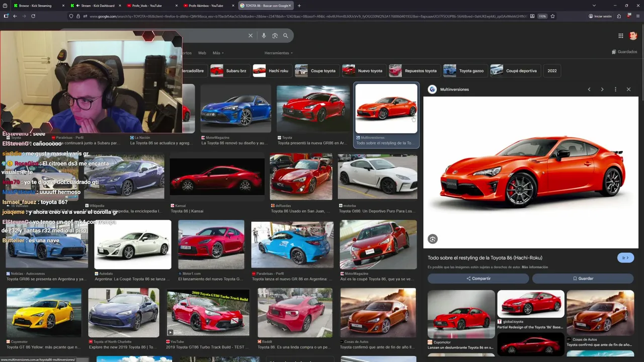The image size is (644, 362).
Task: Open the Cuyomotor related red car image
Action: point(461,314)
